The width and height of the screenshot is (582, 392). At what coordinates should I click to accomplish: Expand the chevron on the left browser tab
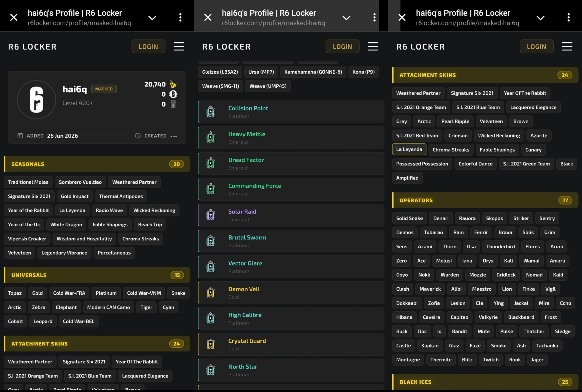152,18
